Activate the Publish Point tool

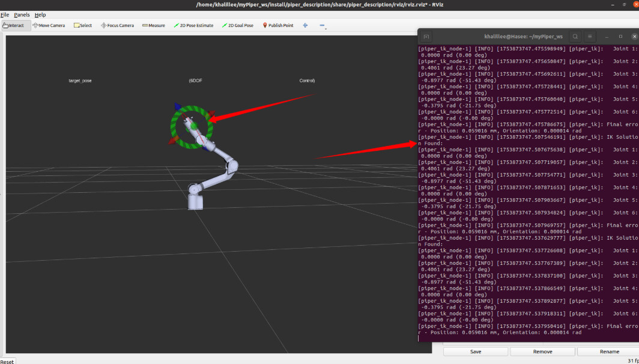(x=278, y=25)
